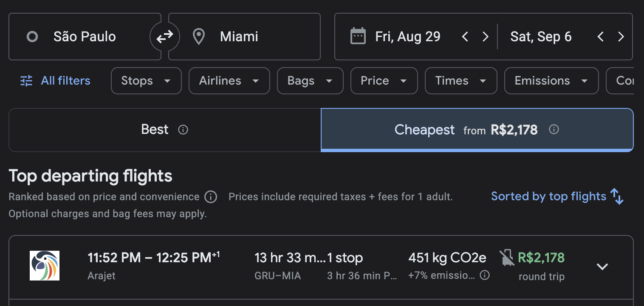The width and height of the screenshot is (644, 306).
Task: Open the Emissions filter dropdown
Action: [551, 81]
